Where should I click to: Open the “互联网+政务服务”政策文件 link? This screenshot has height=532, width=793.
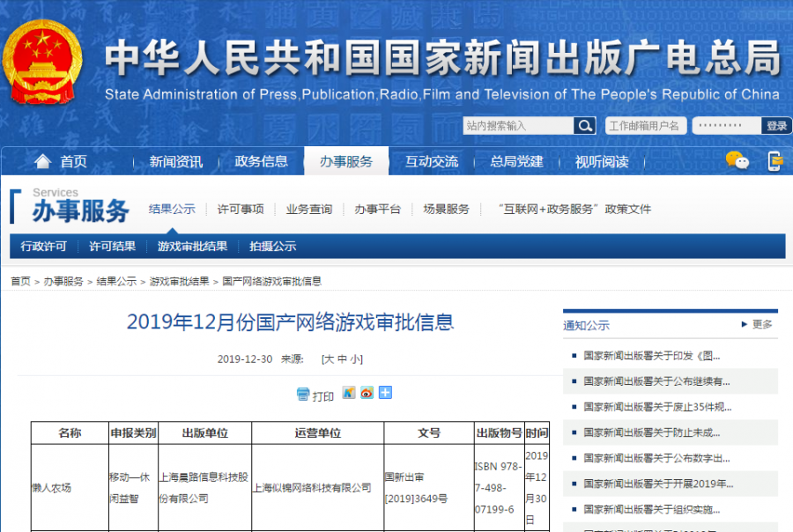point(574,209)
